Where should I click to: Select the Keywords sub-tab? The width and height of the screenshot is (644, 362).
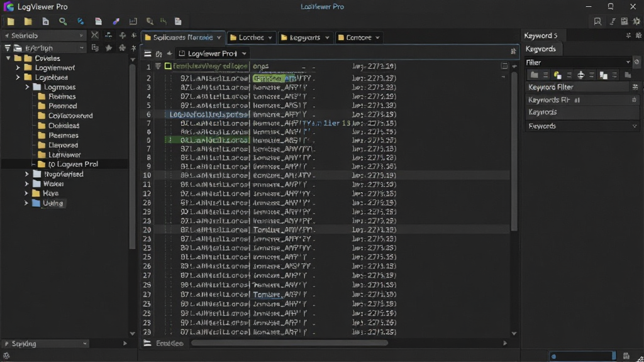(540, 49)
